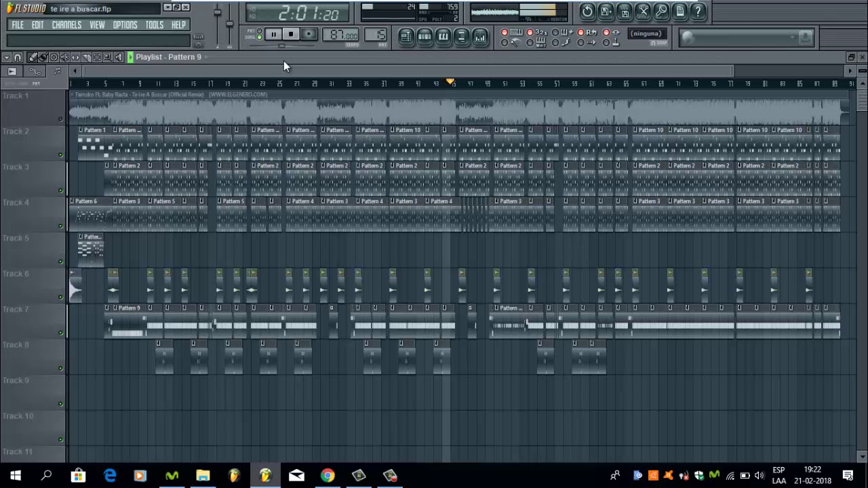Open the Piano Roll window icon
This screenshot has width=868, height=488.
(x=443, y=37)
